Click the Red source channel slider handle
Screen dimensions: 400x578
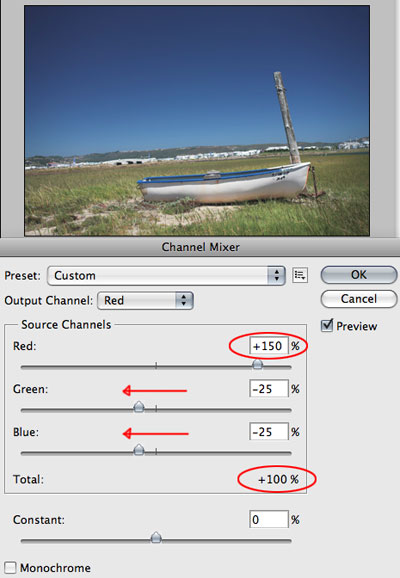coord(257,365)
